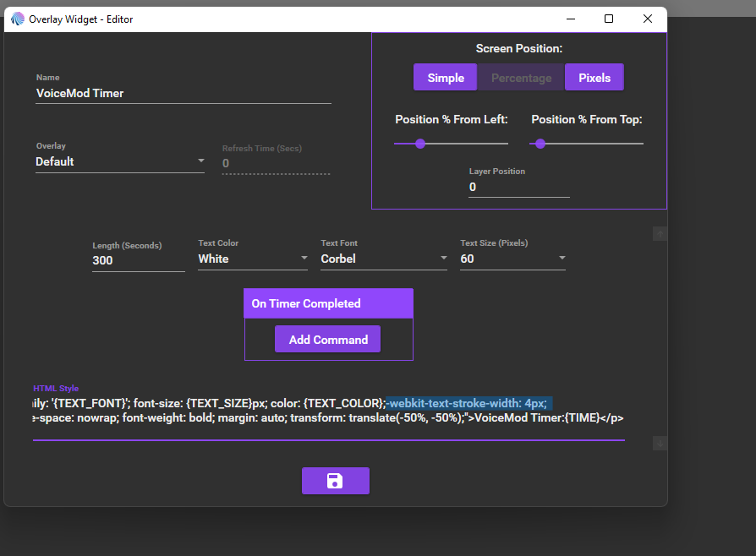The height and width of the screenshot is (556, 756).
Task: Switch screen position mode to Simple
Action: pyautogui.click(x=446, y=78)
